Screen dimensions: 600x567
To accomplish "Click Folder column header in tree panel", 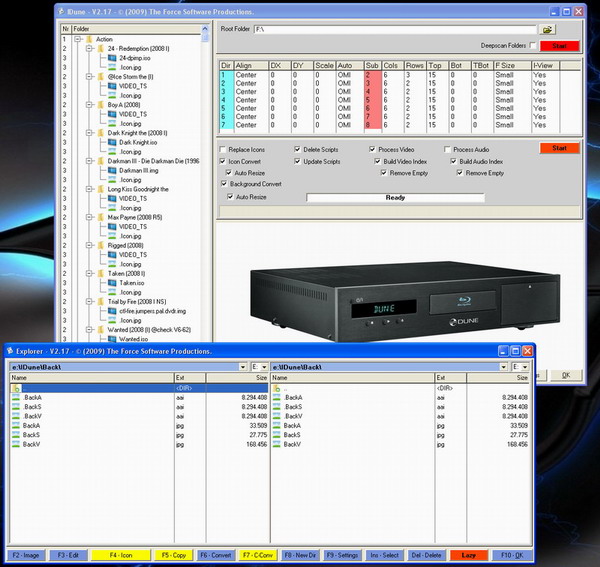I will pos(136,29).
